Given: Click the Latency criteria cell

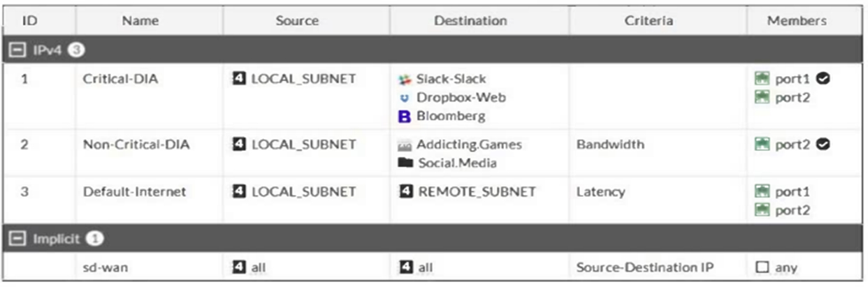Looking at the screenshot, I should pyautogui.click(x=600, y=191).
